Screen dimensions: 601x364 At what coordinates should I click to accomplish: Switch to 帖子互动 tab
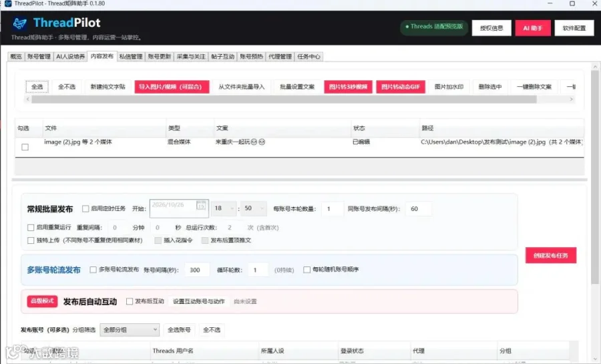[x=222, y=56]
